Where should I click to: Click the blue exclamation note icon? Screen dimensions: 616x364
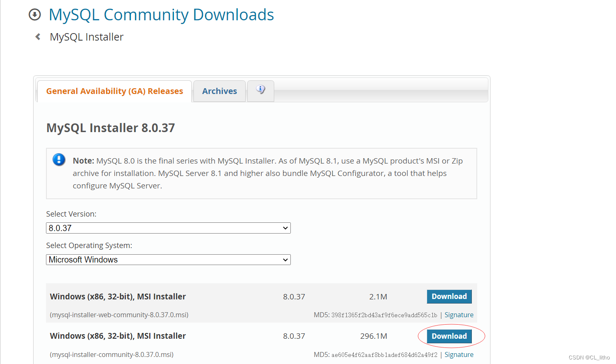point(59,159)
